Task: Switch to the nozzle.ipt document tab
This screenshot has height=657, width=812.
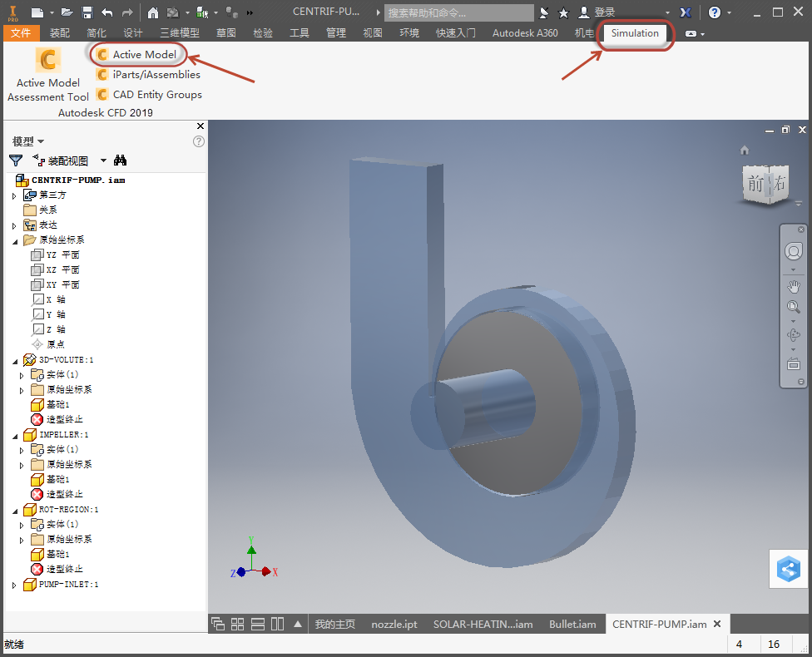Action: (394, 625)
